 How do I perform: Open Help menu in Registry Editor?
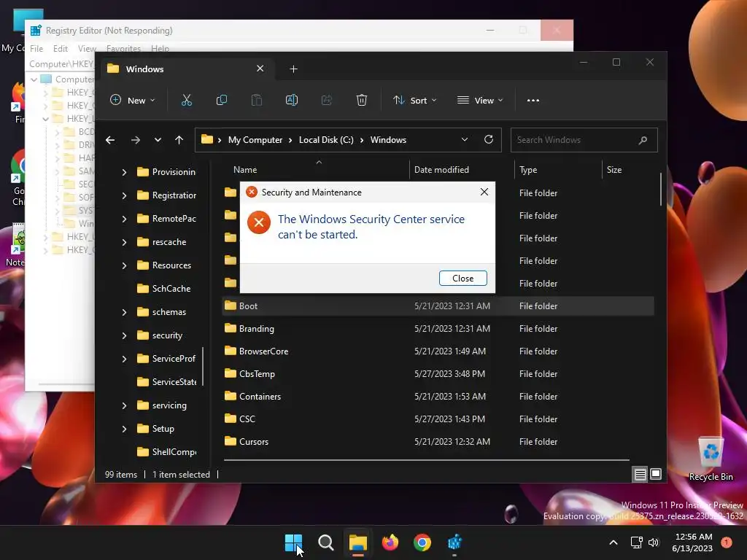[160, 49]
